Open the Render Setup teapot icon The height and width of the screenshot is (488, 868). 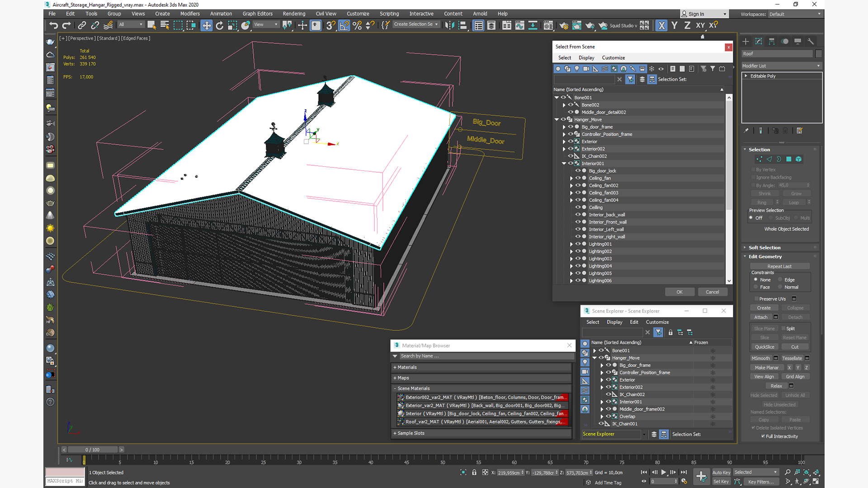point(564,25)
